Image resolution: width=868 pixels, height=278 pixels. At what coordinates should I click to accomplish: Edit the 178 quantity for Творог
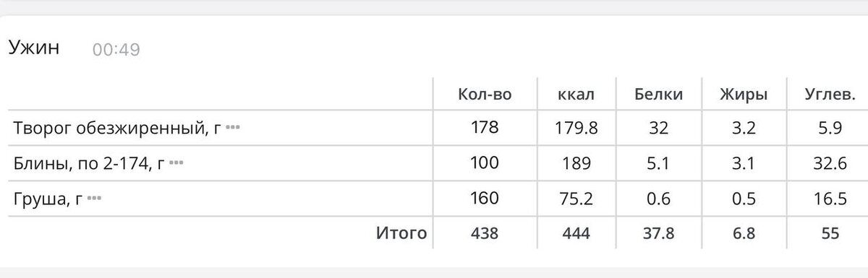485,128
